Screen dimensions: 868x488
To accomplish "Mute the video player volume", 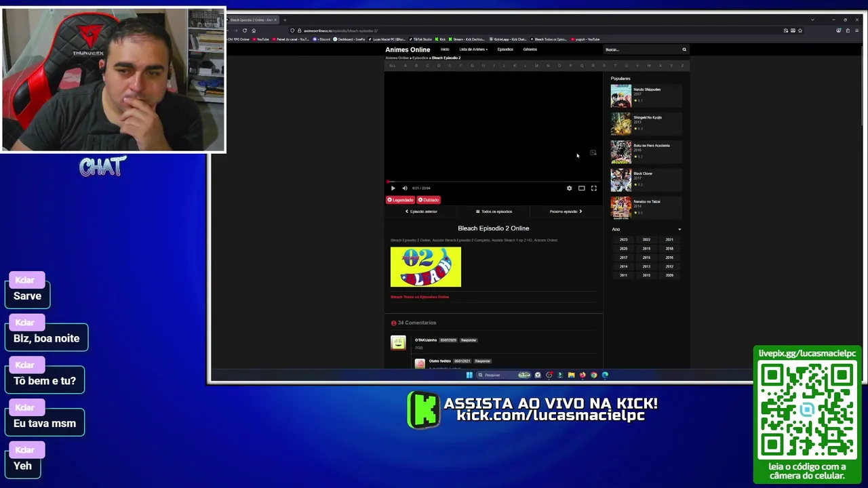I will (x=405, y=188).
